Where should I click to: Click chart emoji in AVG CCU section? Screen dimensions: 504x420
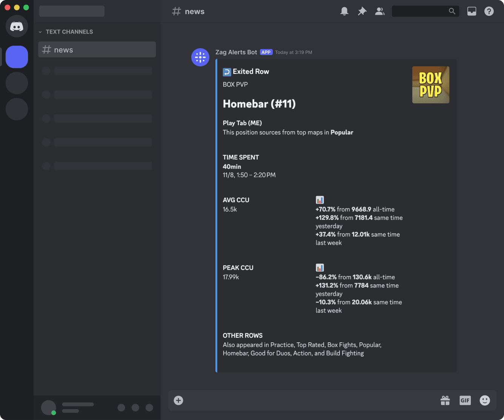coord(320,200)
